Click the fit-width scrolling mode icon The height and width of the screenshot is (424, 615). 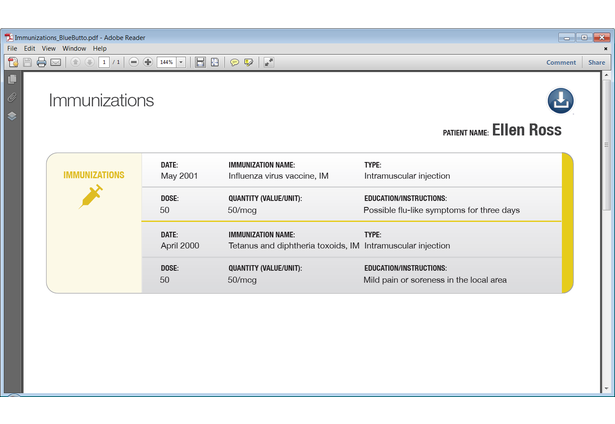200,62
